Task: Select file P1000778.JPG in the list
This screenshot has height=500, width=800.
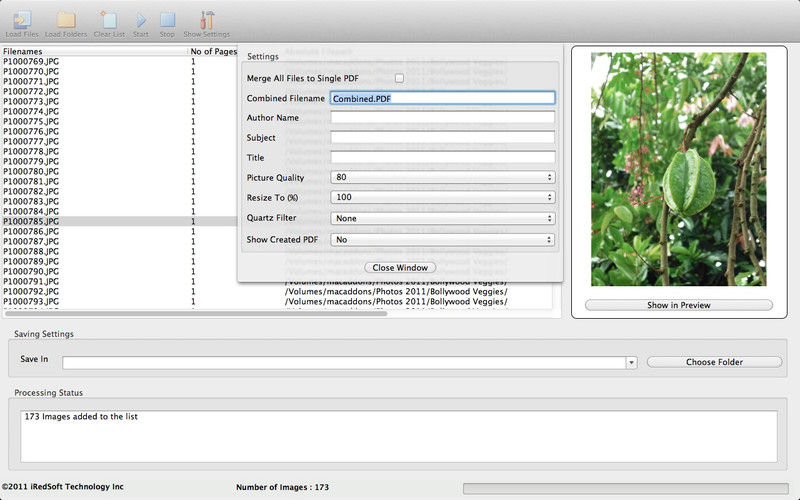Action: 31,152
